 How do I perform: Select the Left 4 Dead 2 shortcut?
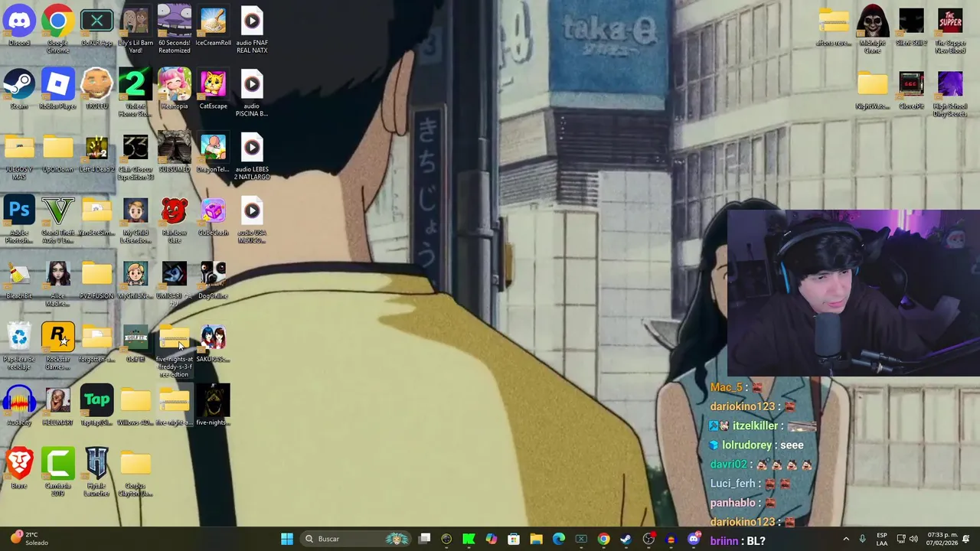pos(96,154)
